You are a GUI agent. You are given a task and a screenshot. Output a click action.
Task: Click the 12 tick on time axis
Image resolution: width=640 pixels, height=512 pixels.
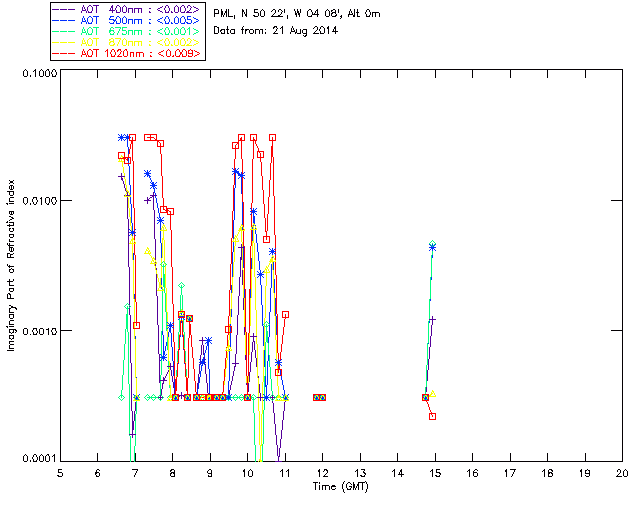pyautogui.click(x=322, y=472)
